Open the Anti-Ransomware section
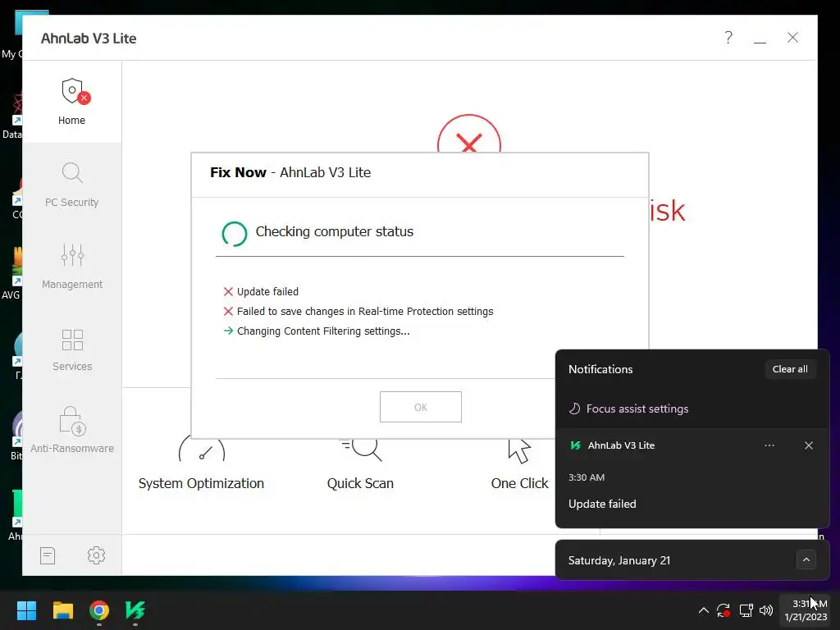 coord(72,430)
